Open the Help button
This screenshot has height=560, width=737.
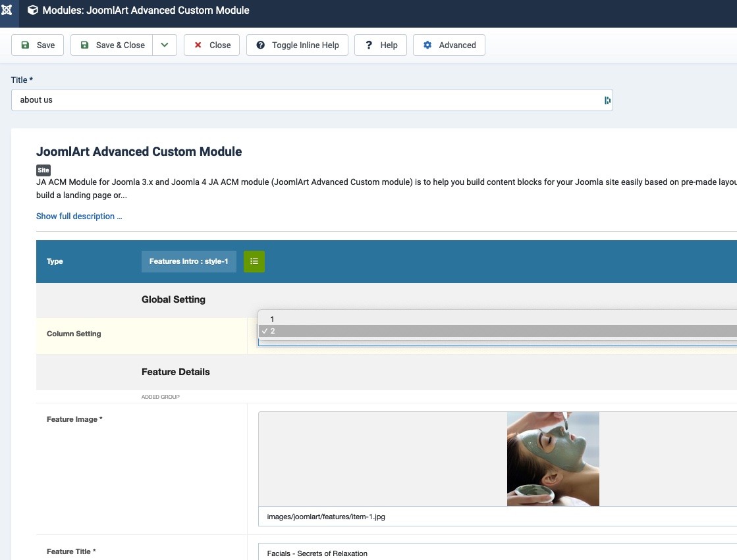[x=380, y=45]
